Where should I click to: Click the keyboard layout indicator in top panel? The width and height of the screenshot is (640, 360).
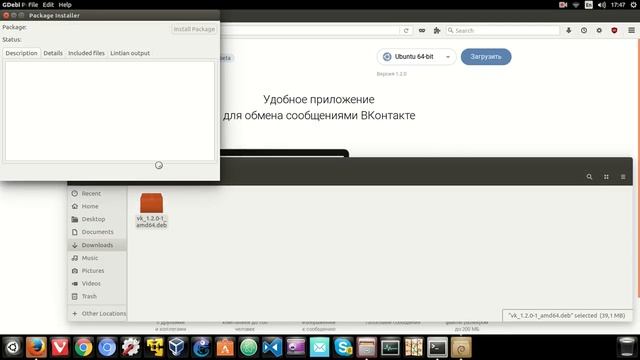589,5
